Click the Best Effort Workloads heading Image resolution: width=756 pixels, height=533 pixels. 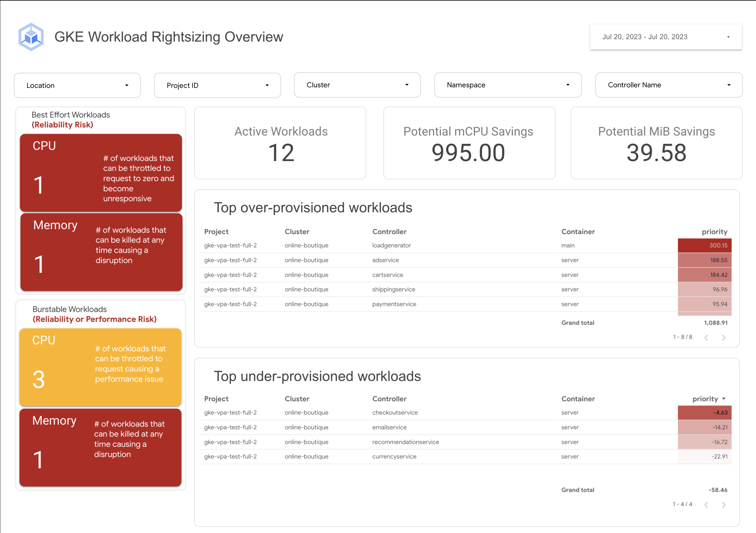71,115
